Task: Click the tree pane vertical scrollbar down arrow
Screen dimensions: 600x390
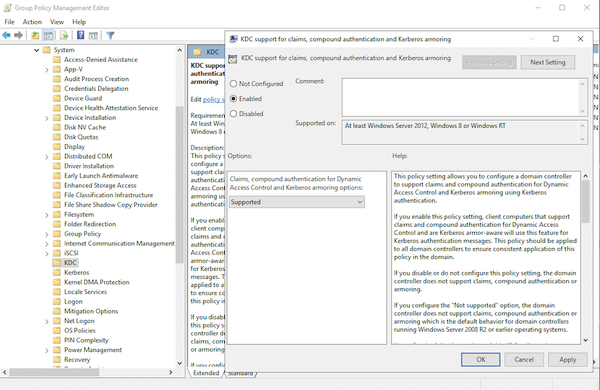Action: (x=179, y=363)
